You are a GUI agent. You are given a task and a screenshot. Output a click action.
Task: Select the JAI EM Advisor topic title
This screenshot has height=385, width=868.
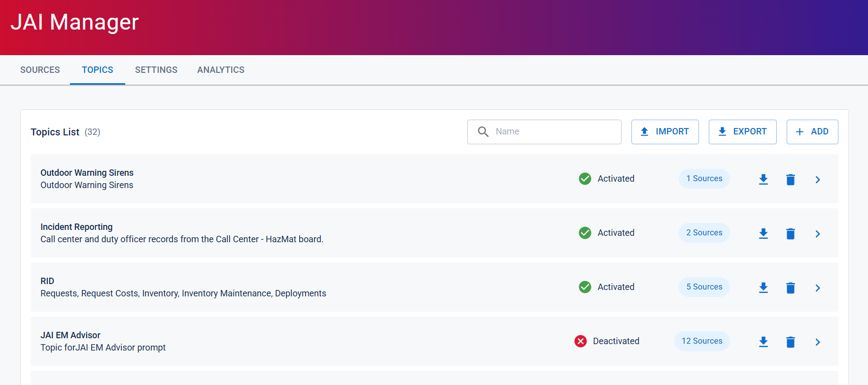click(70, 335)
